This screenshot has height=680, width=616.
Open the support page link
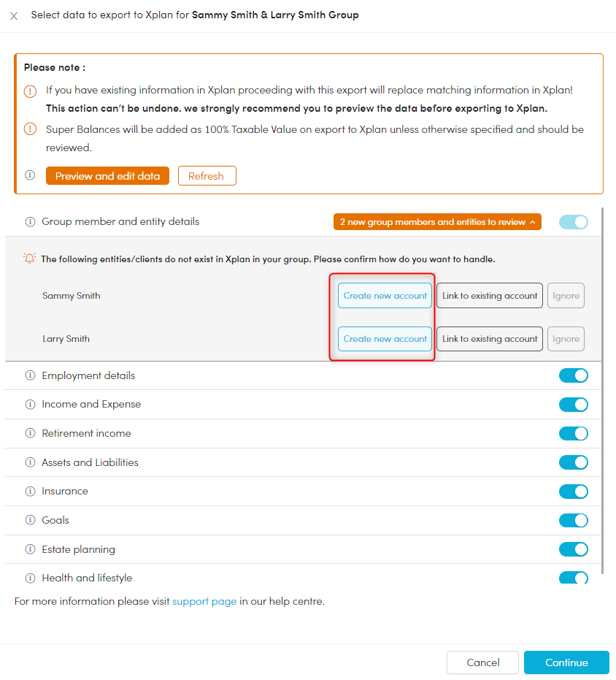pyautogui.click(x=204, y=602)
